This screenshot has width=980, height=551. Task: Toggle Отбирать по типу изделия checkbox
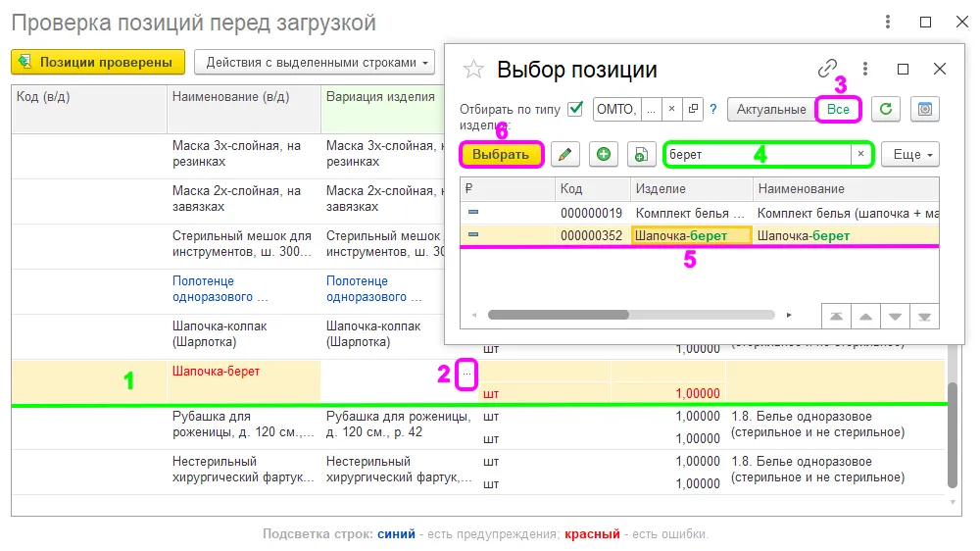click(575, 109)
